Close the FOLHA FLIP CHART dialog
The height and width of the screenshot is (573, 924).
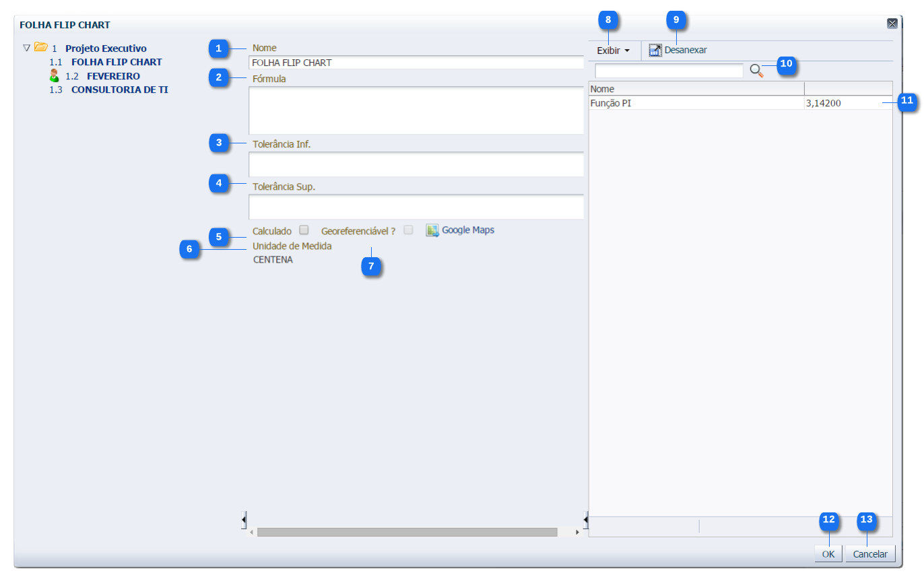point(892,24)
